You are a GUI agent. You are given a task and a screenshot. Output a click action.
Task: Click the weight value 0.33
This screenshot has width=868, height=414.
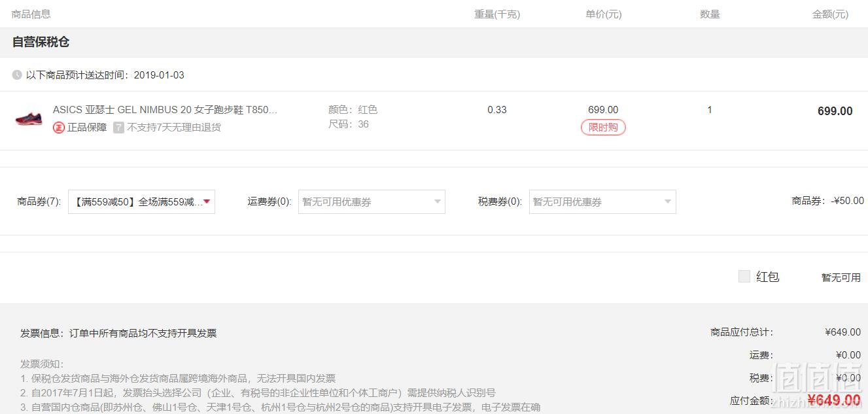[497, 110]
